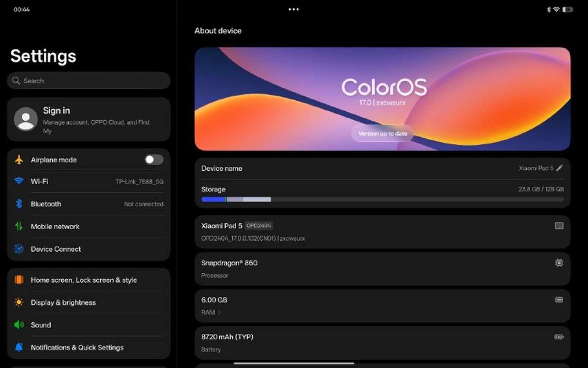Open Sound settings
This screenshot has height=368, width=588.
pos(89,325)
